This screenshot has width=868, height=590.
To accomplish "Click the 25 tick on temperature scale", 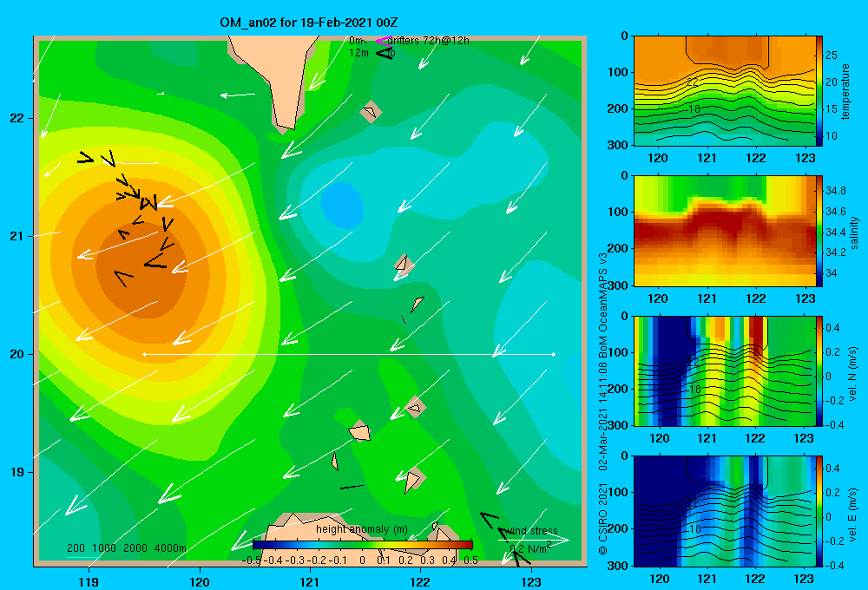I will pos(831,56).
